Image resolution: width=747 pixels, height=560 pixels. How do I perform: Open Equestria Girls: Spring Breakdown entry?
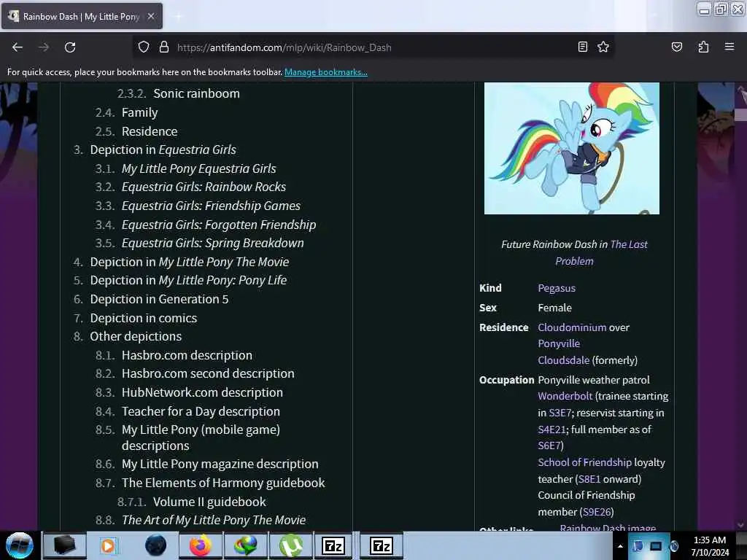coord(212,243)
